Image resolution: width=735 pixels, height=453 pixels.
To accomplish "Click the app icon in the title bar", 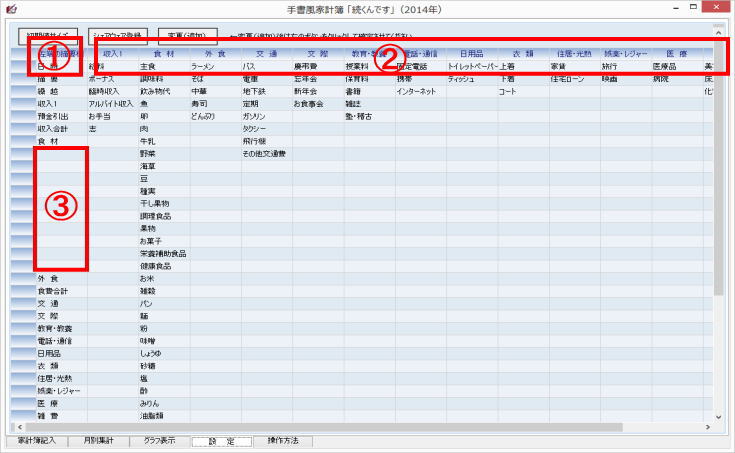I will (9, 8).
